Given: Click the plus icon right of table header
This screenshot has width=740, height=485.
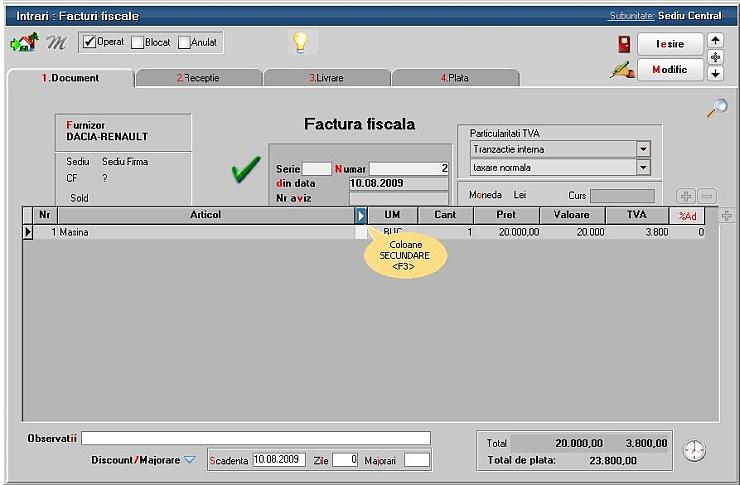Looking at the screenshot, I should coord(727,216).
